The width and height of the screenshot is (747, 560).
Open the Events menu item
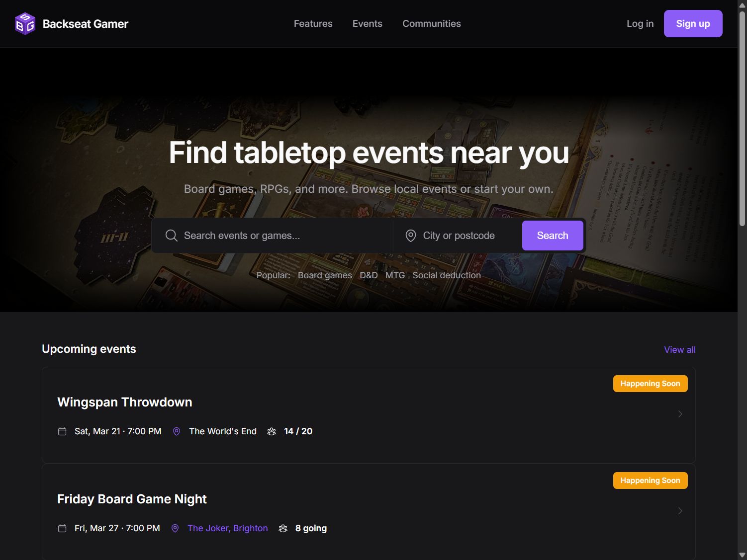367,23
